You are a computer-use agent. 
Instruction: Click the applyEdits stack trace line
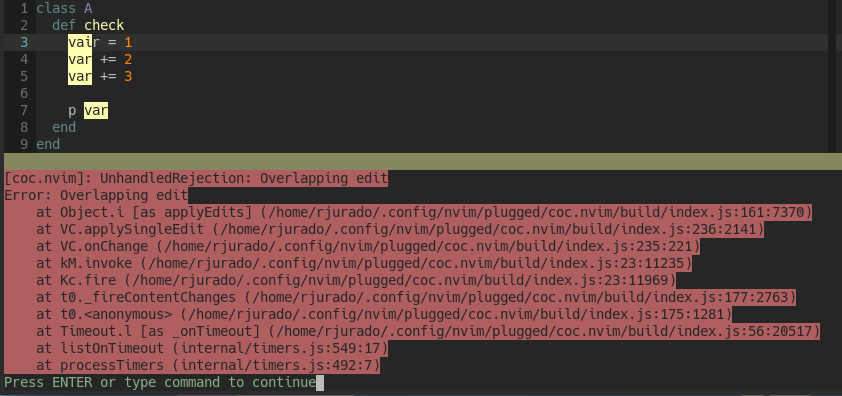pos(424,213)
